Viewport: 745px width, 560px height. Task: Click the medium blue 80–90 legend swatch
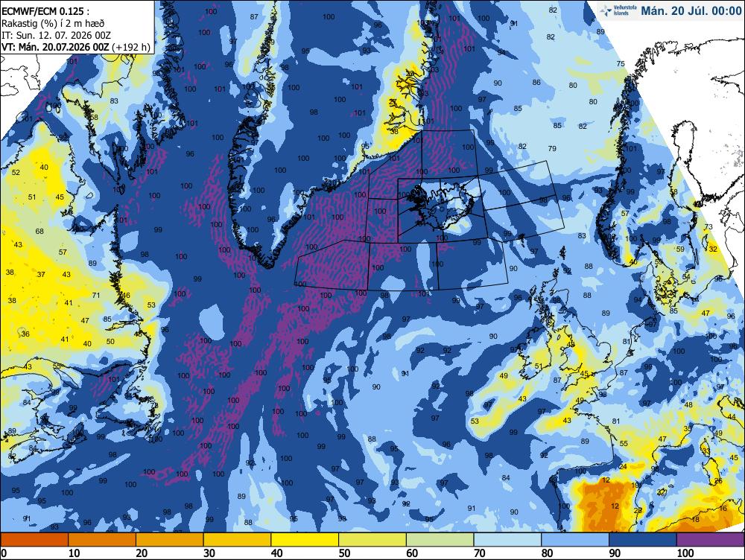point(575,540)
